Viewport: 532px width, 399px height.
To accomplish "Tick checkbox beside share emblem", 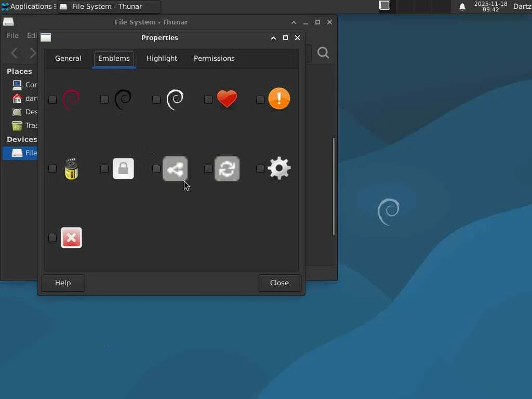I will tap(156, 169).
